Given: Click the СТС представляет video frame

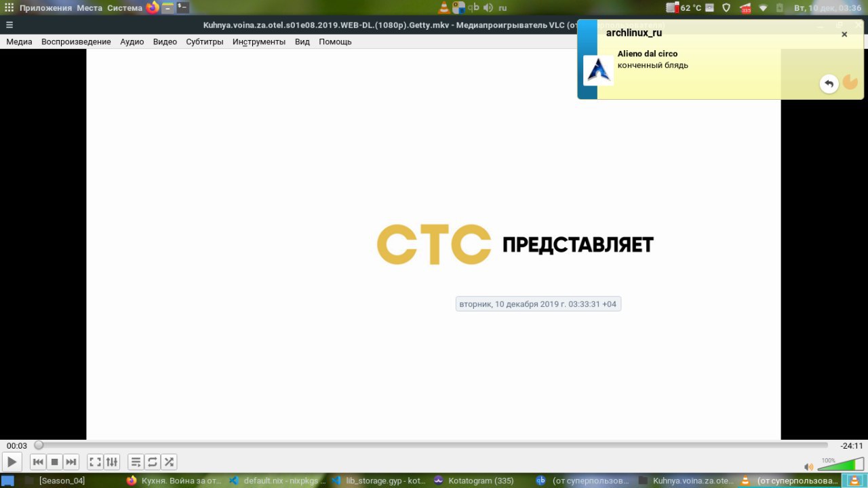Looking at the screenshot, I should [433, 244].
